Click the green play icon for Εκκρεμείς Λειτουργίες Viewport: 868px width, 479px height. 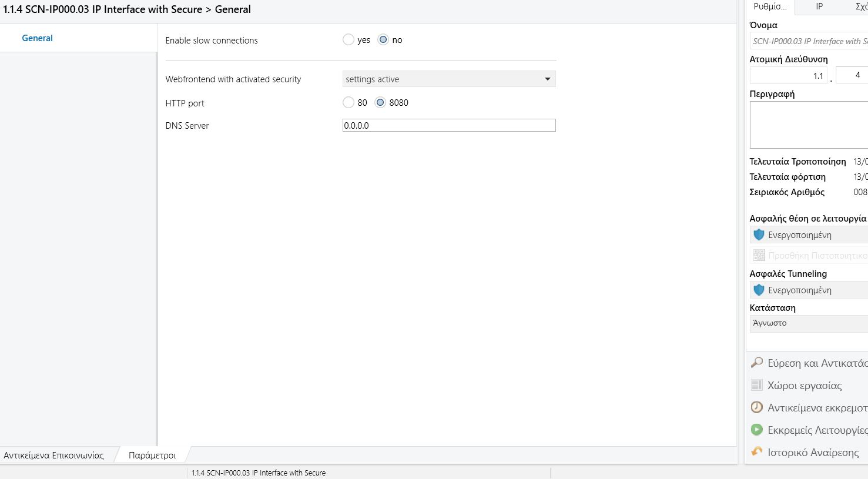point(757,430)
